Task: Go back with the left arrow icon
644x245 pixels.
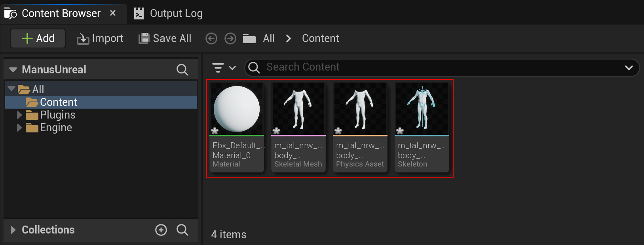Action: (211, 38)
